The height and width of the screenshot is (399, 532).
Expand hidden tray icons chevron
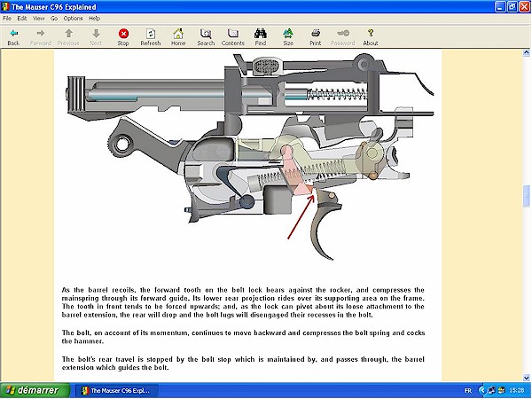click(x=482, y=390)
